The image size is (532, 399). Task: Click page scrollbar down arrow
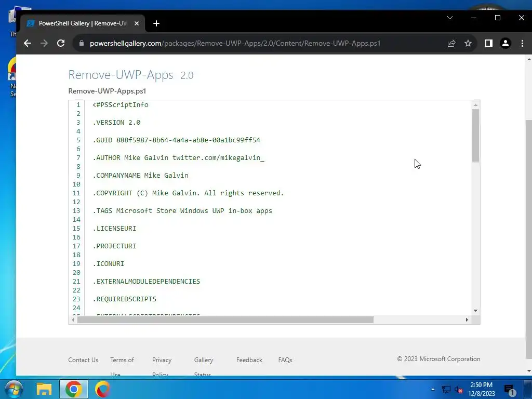(528, 371)
